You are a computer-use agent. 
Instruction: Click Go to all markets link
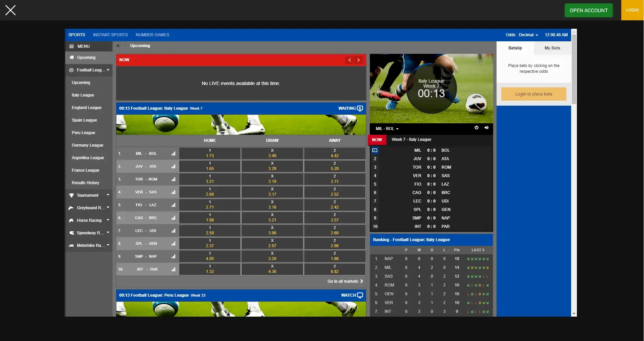345,281
